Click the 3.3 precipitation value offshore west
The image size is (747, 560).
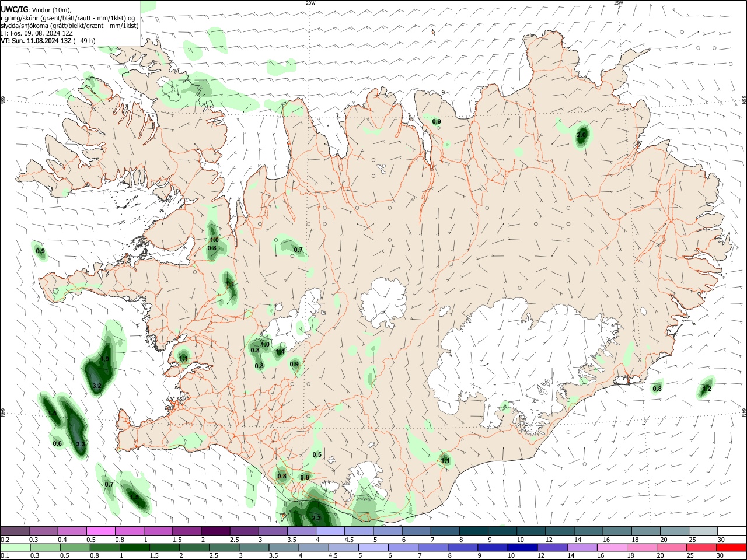tap(81, 444)
